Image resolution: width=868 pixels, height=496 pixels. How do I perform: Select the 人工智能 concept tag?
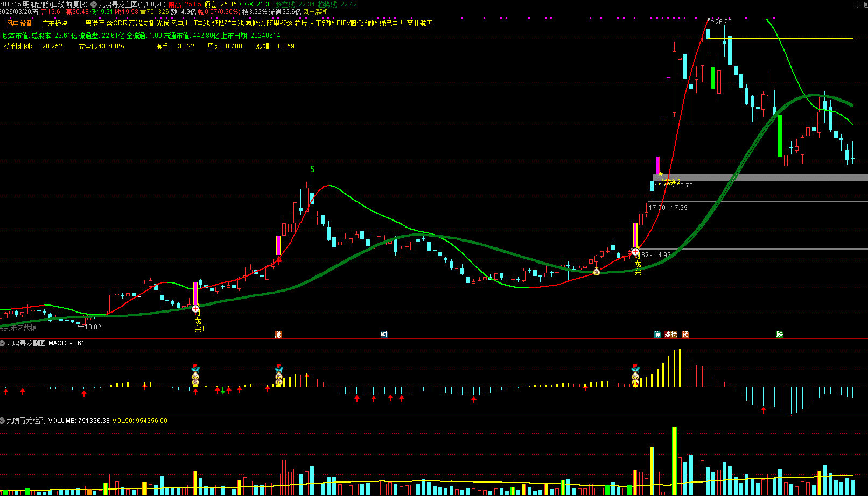(321, 24)
